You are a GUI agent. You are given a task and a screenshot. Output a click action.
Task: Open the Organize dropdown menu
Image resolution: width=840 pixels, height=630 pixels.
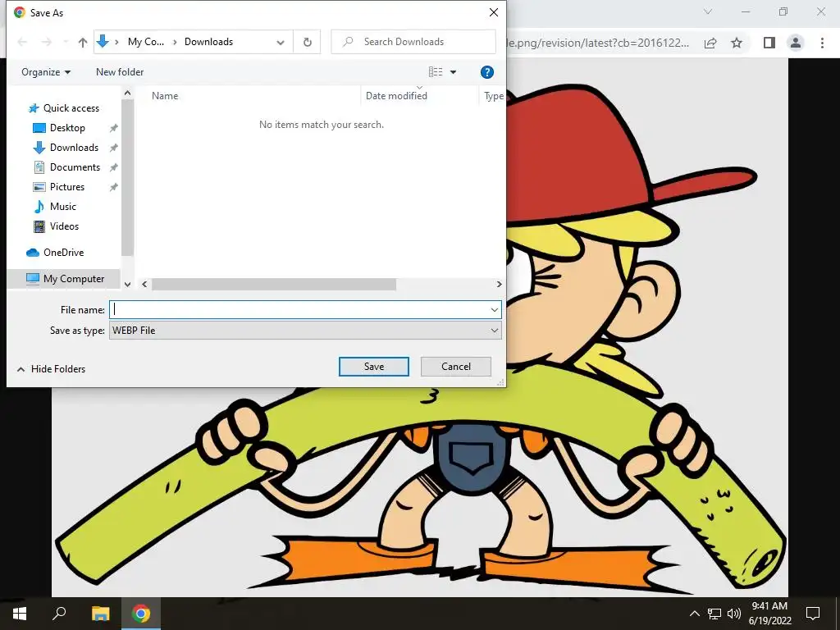click(46, 72)
